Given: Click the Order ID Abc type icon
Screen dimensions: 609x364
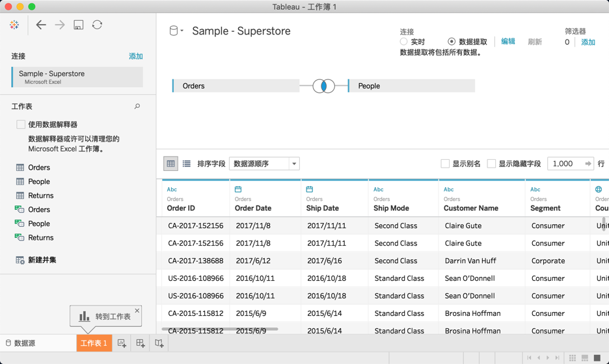Looking at the screenshot, I should point(172,189).
